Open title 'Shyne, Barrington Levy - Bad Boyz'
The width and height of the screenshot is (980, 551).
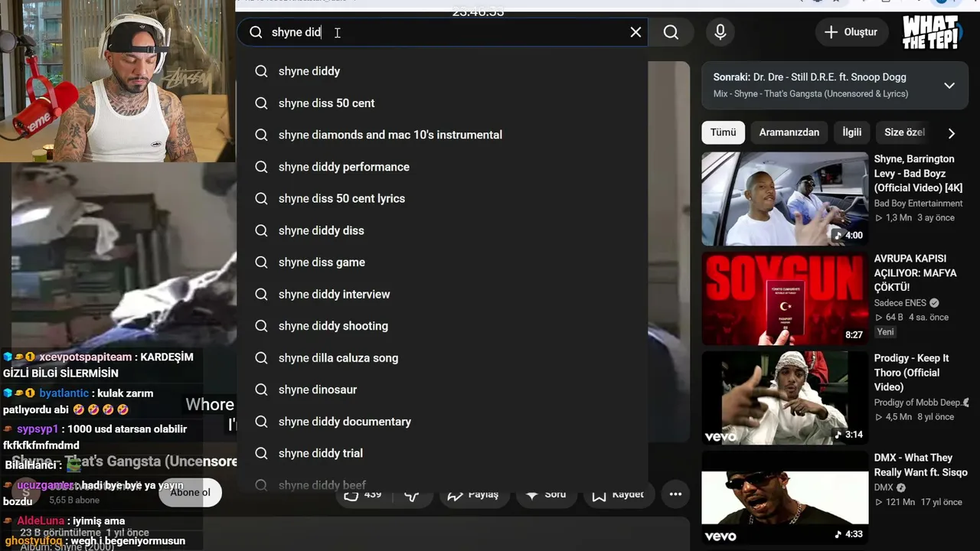[x=918, y=173]
